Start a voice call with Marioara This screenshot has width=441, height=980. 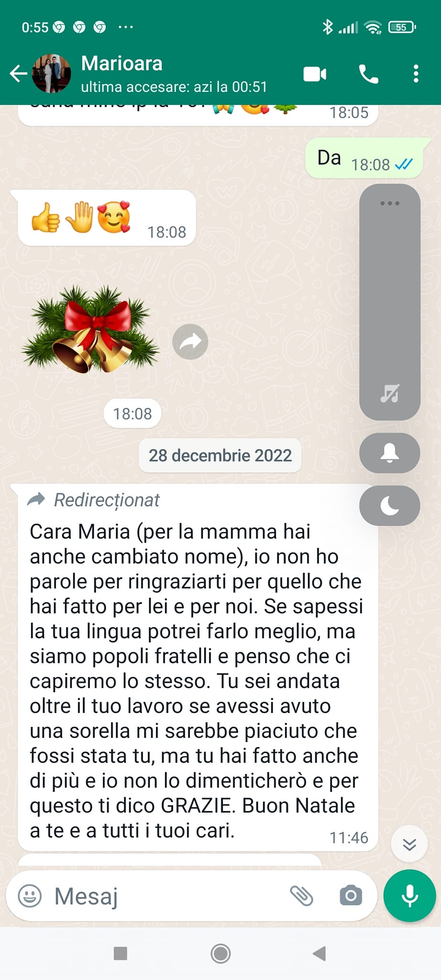click(368, 74)
